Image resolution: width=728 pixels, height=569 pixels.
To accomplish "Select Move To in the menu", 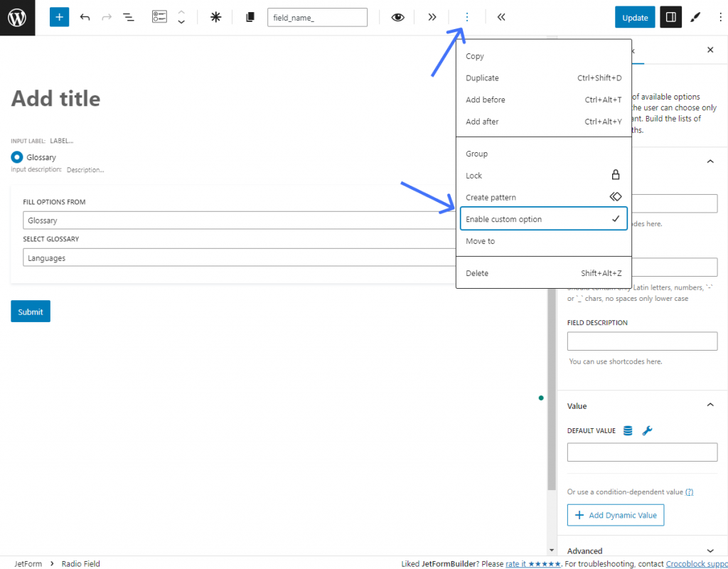I will [481, 241].
